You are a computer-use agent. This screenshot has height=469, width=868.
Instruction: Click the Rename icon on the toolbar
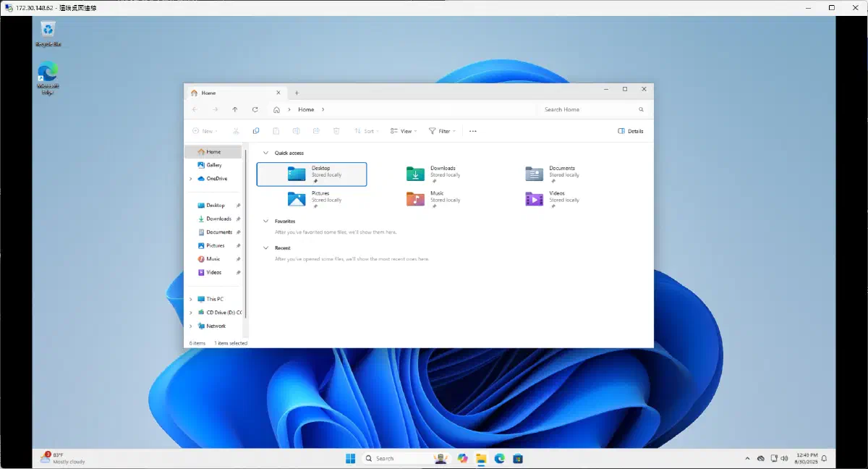(296, 131)
